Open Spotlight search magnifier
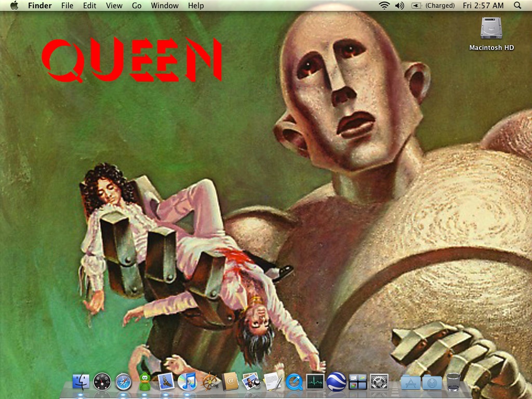Image resolution: width=532 pixels, height=399 pixels. point(517,5)
